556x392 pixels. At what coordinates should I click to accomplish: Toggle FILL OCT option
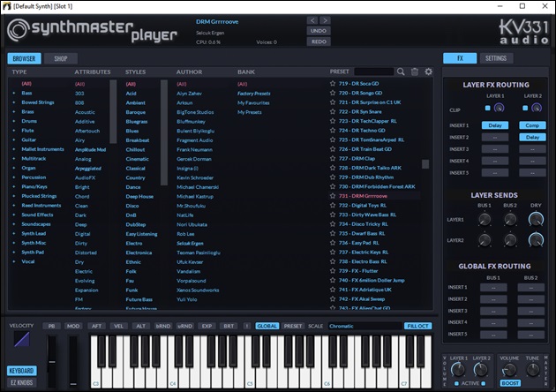click(x=417, y=326)
